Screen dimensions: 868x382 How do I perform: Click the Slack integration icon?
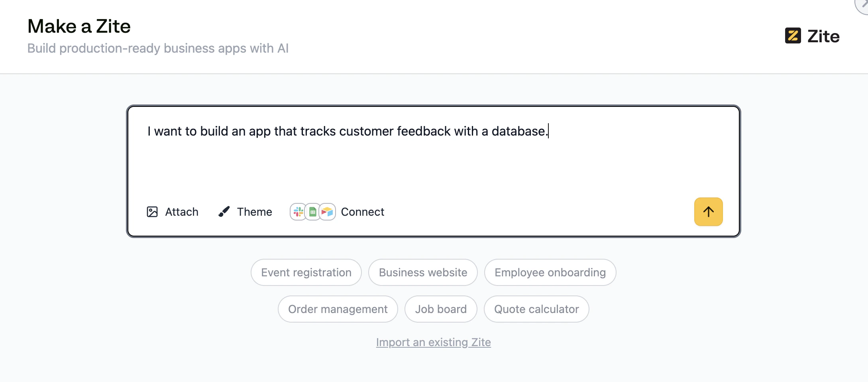[x=298, y=212]
